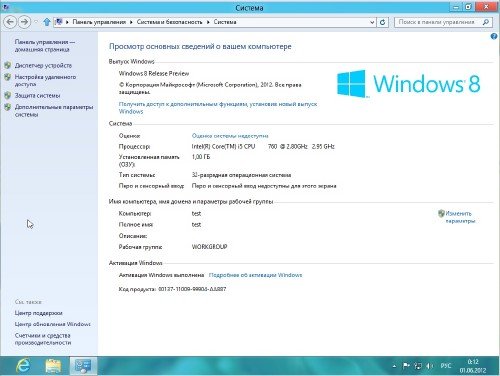500x376 pixels.
Task: Expand the arrow after Система и безопасность
Action: pos(208,22)
